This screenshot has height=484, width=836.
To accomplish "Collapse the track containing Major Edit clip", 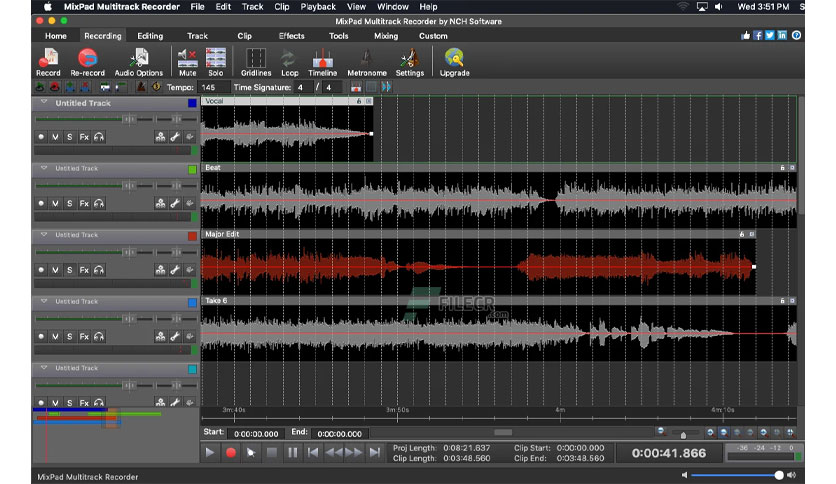I will click(x=44, y=235).
